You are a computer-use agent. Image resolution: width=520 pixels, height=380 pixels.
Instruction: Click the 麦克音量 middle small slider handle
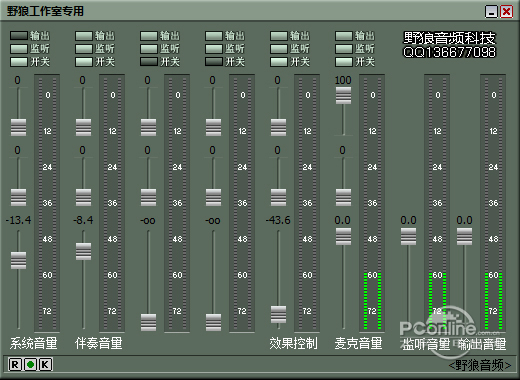click(343, 198)
